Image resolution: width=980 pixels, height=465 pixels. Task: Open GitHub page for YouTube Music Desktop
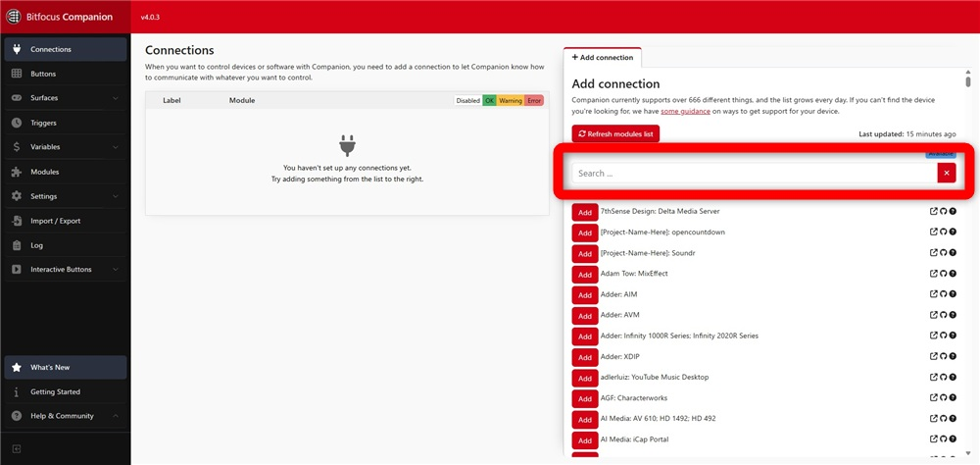coord(943,377)
